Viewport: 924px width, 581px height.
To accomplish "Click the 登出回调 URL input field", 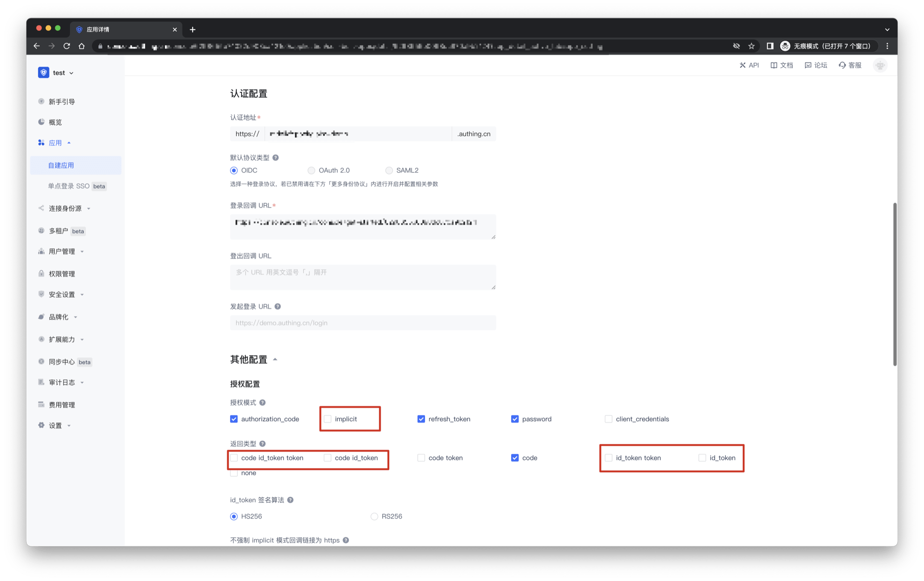I will [362, 278].
